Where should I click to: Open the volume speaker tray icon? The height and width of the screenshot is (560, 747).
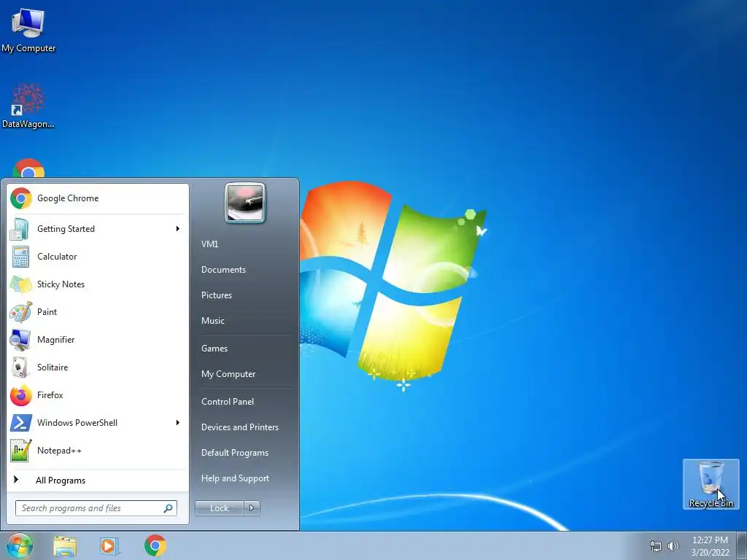[x=673, y=546]
